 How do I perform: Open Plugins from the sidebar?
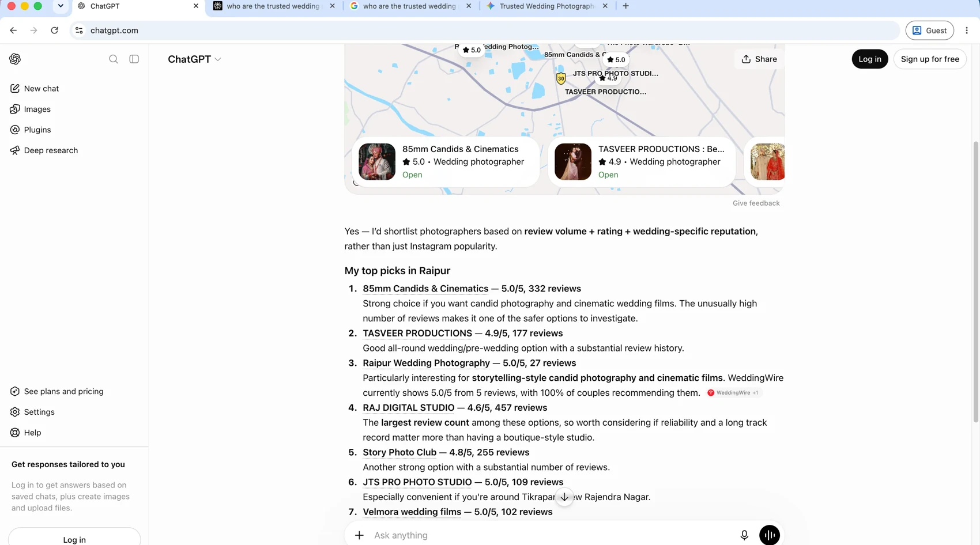coord(31,130)
